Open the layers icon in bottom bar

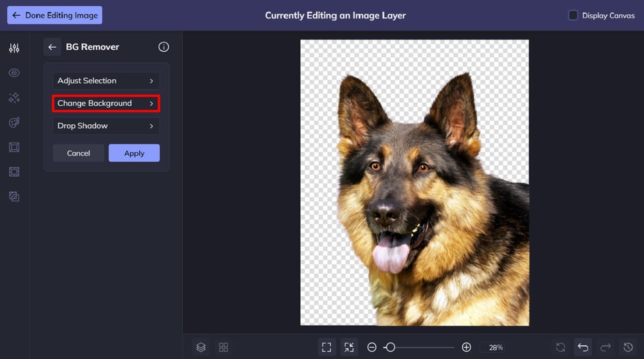pos(201,347)
